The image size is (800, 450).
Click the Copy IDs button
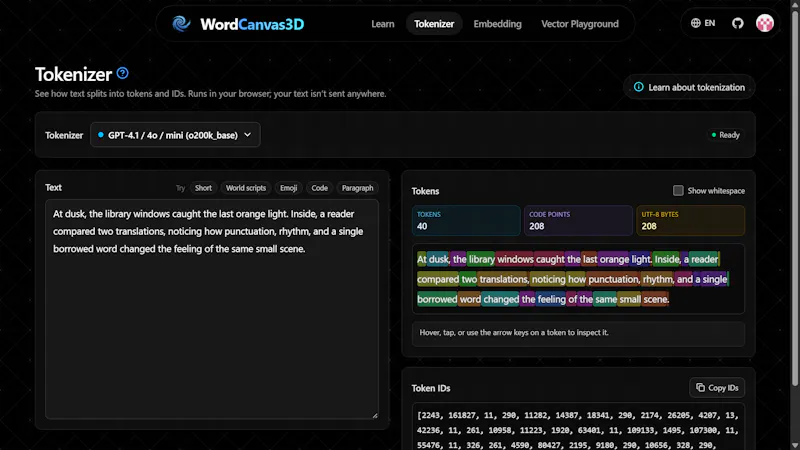pyautogui.click(x=717, y=388)
